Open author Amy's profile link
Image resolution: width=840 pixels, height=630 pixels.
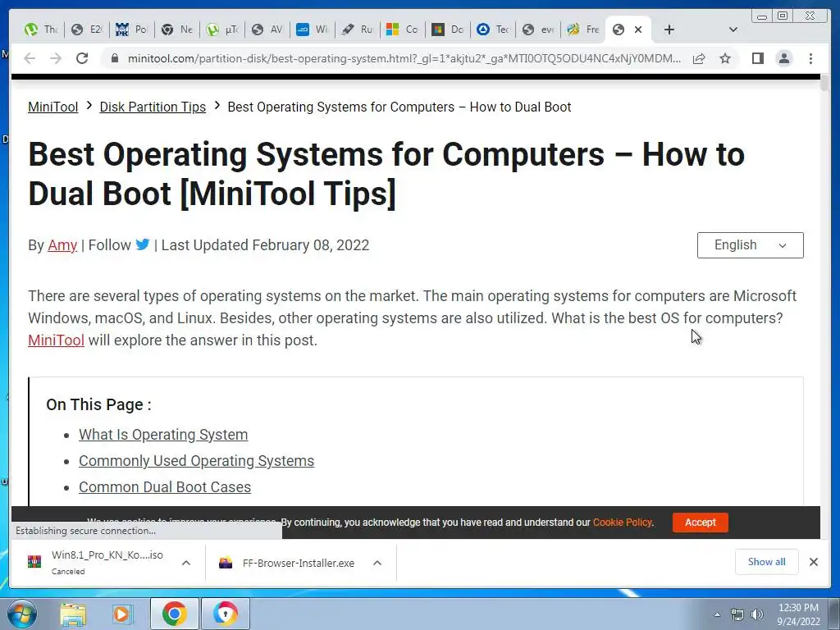coord(62,244)
